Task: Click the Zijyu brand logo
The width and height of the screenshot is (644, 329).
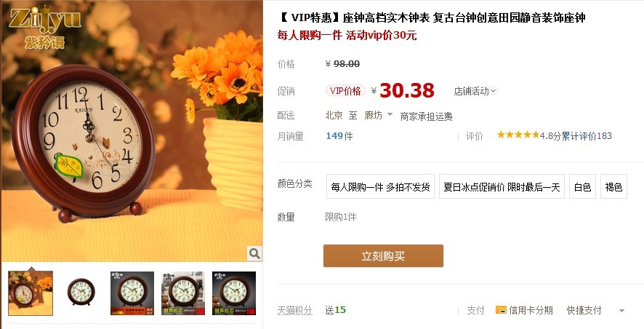Action: coord(44,27)
